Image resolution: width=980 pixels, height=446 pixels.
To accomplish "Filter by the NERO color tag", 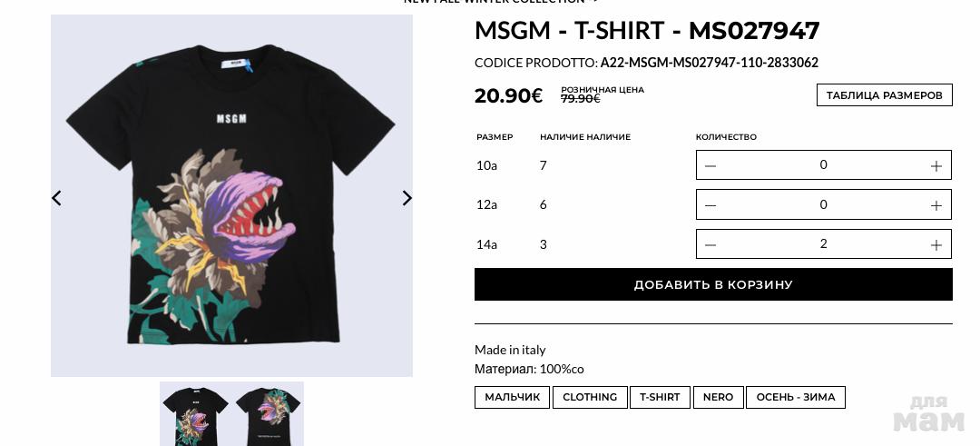I will (x=718, y=397).
